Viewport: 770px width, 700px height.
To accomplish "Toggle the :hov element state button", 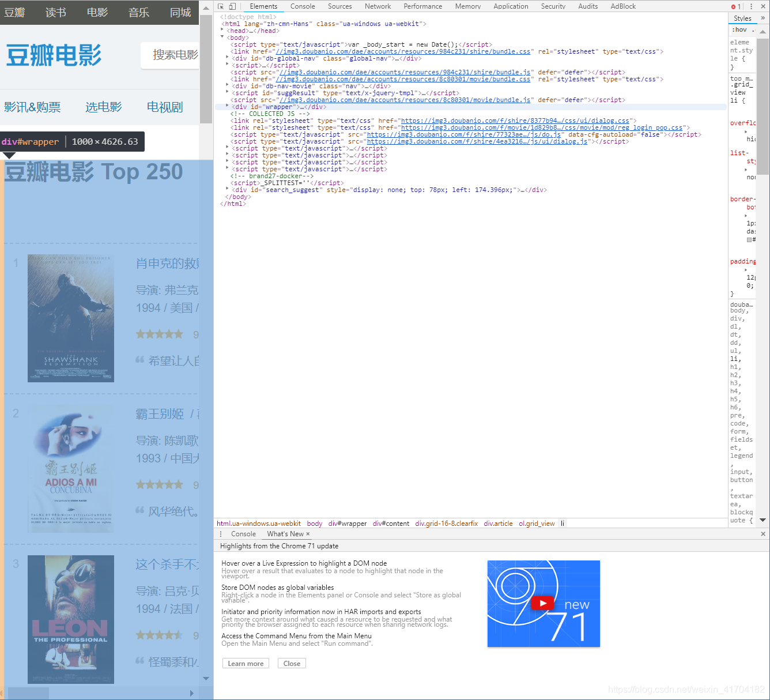I will (x=739, y=30).
